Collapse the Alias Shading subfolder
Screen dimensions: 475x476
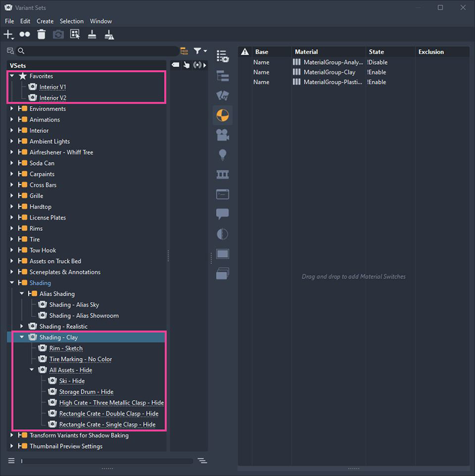[x=22, y=294]
